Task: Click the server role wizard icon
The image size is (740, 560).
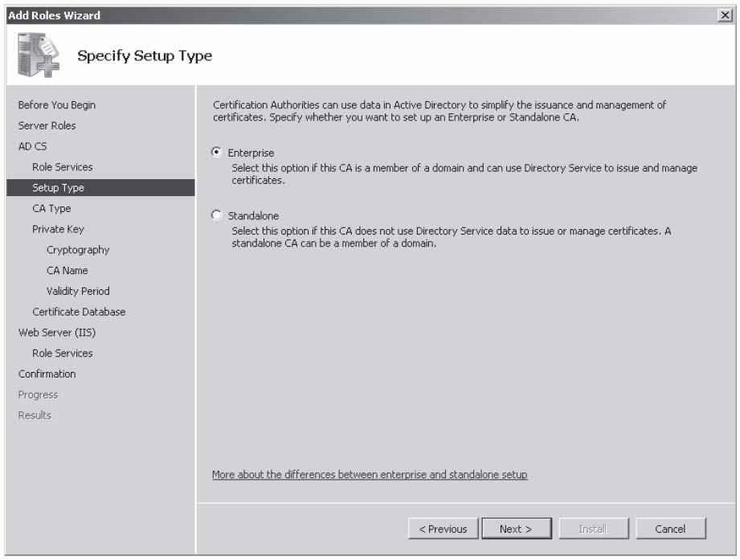Action: pos(39,55)
